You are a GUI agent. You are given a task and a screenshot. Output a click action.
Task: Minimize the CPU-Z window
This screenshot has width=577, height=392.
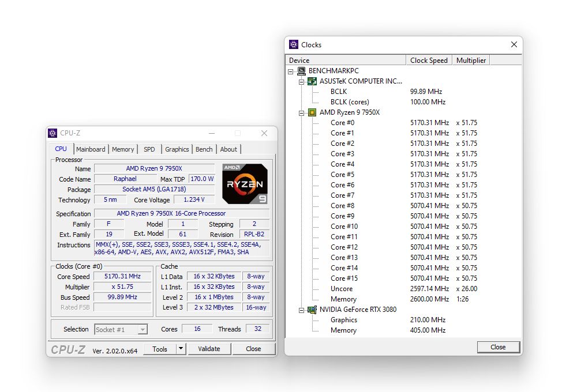tap(212, 133)
